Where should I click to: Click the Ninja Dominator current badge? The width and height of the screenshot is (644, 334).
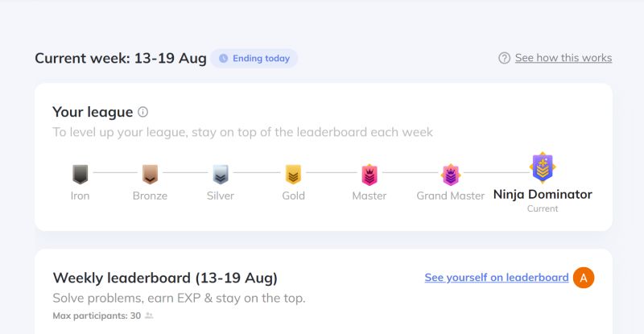543,167
